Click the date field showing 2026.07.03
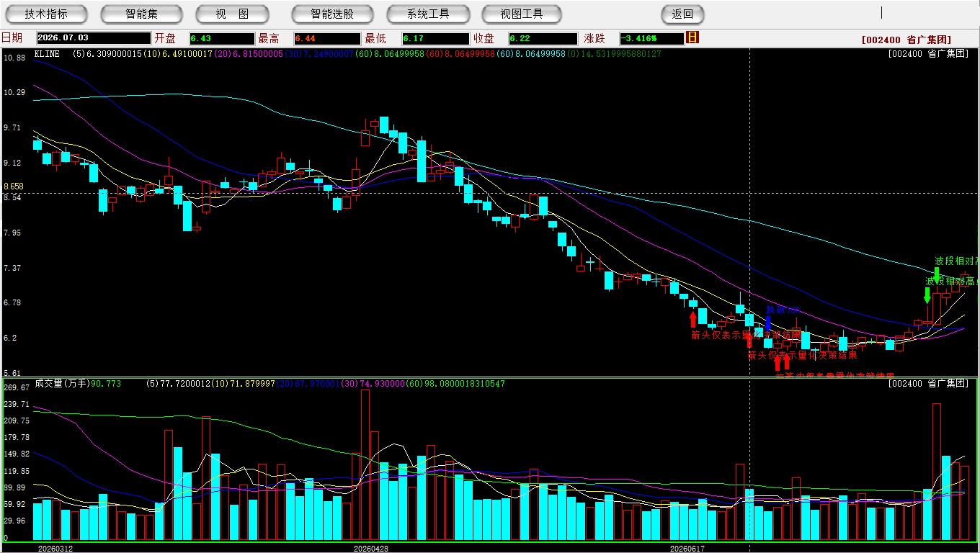The image size is (980, 553). 92,38
